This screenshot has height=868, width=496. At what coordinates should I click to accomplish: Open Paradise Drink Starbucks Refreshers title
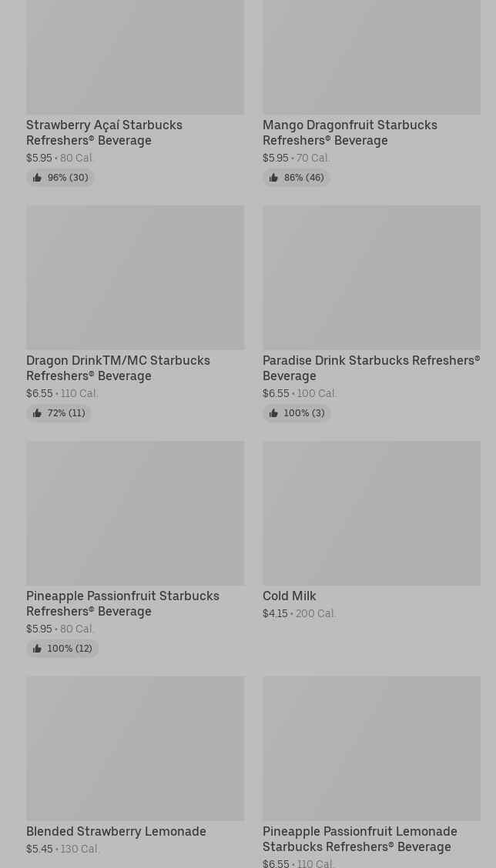[x=370, y=368]
